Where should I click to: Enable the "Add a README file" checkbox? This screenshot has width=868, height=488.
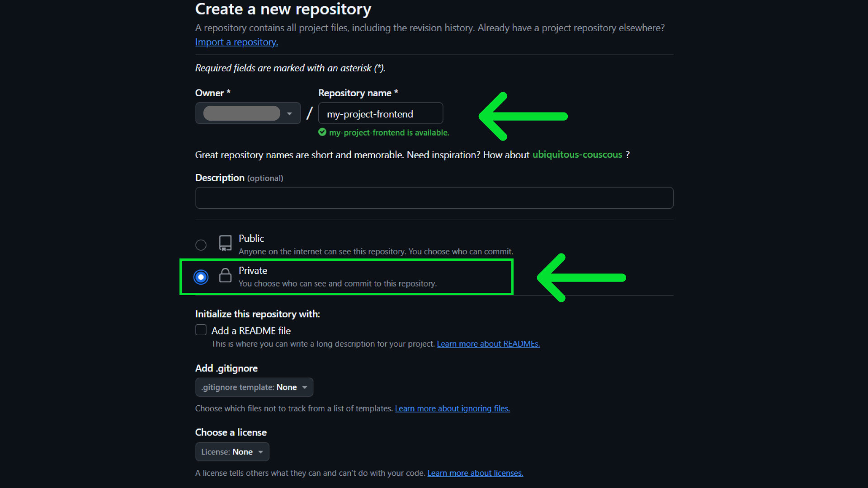point(200,330)
